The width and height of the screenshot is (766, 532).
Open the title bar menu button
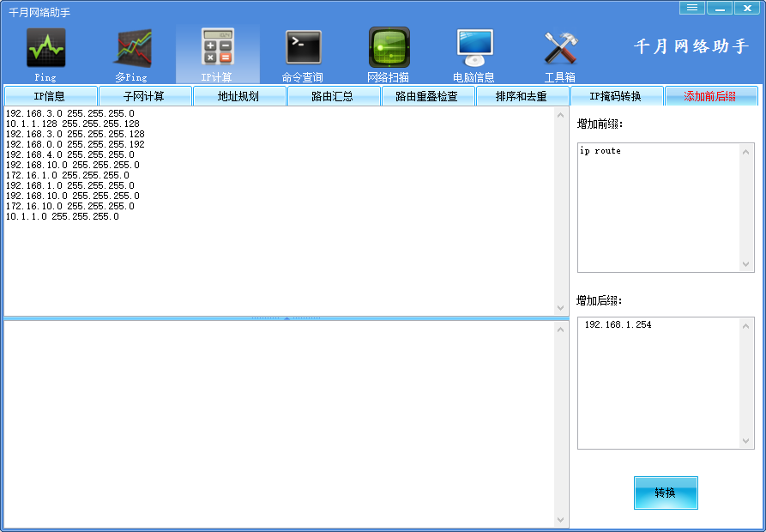[x=691, y=8]
